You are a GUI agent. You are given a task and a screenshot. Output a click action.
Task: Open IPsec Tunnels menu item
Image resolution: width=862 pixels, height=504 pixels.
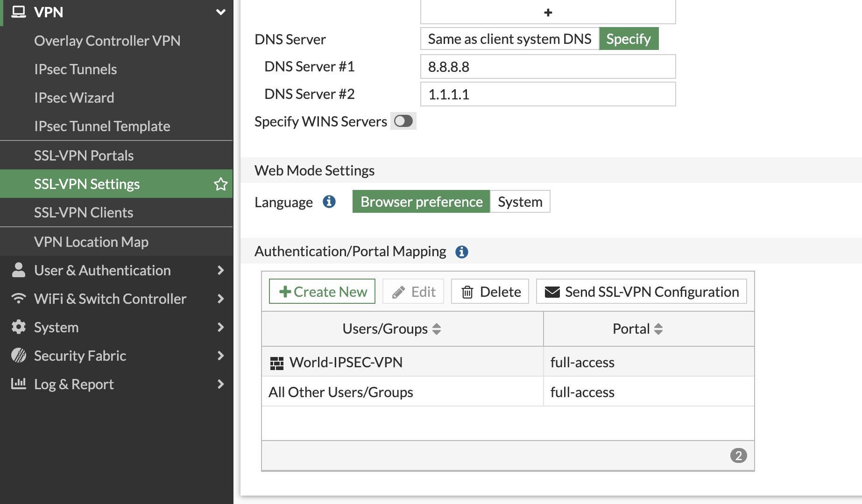tap(76, 69)
